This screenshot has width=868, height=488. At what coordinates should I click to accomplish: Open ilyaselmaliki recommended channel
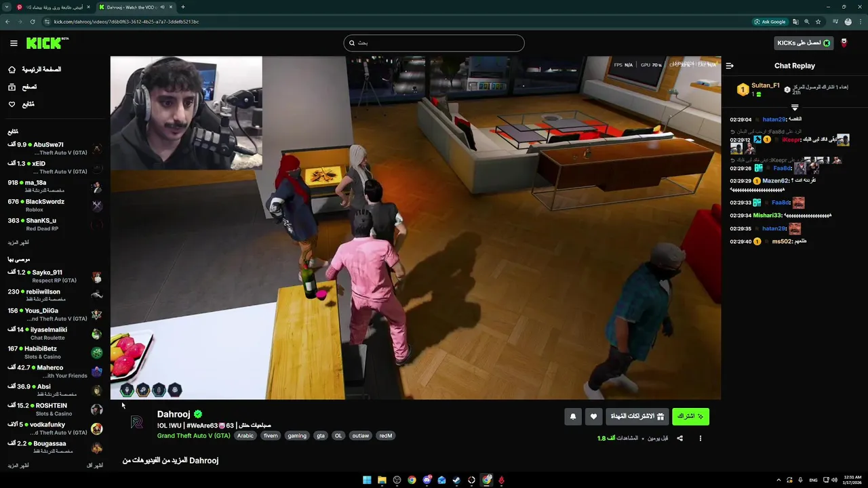click(55, 333)
